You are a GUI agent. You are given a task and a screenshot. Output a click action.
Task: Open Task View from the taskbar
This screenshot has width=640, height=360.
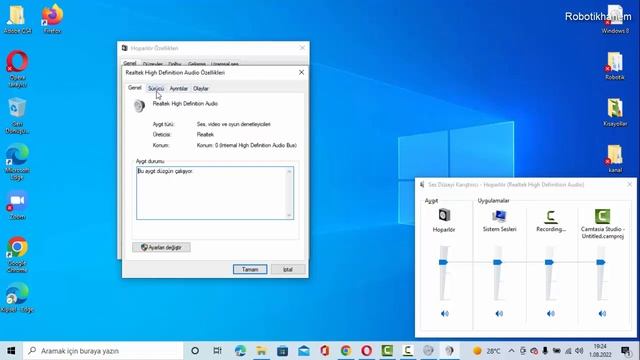(217, 351)
